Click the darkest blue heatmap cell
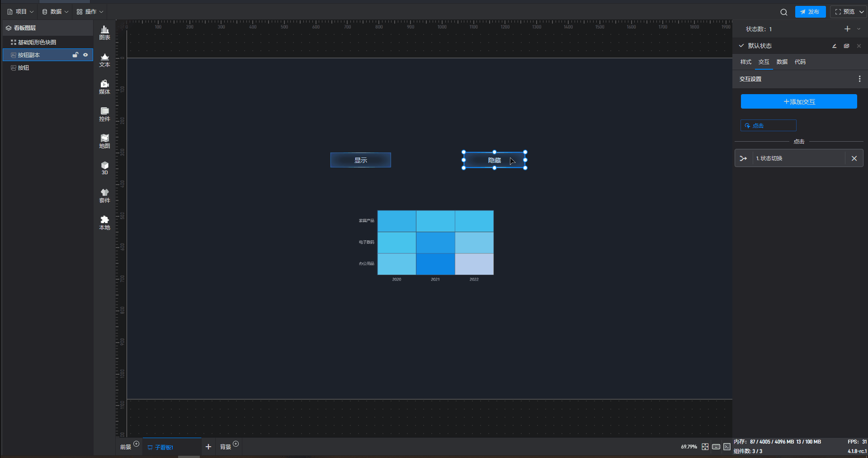Image resolution: width=868 pixels, height=458 pixels. tap(435, 264)
